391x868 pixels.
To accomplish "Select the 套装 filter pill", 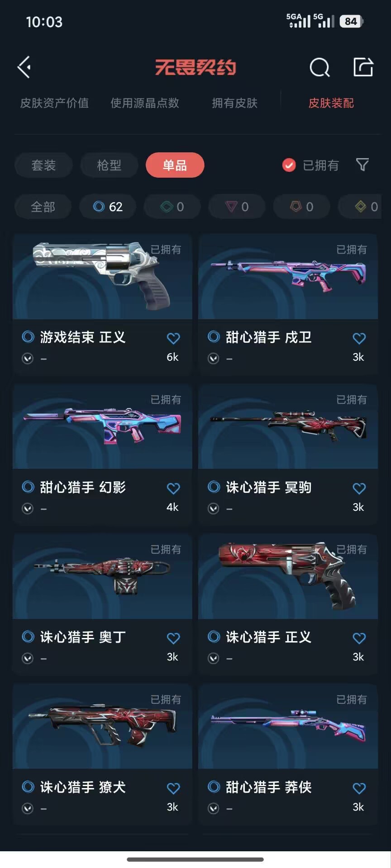I will (x=43, y=165).
